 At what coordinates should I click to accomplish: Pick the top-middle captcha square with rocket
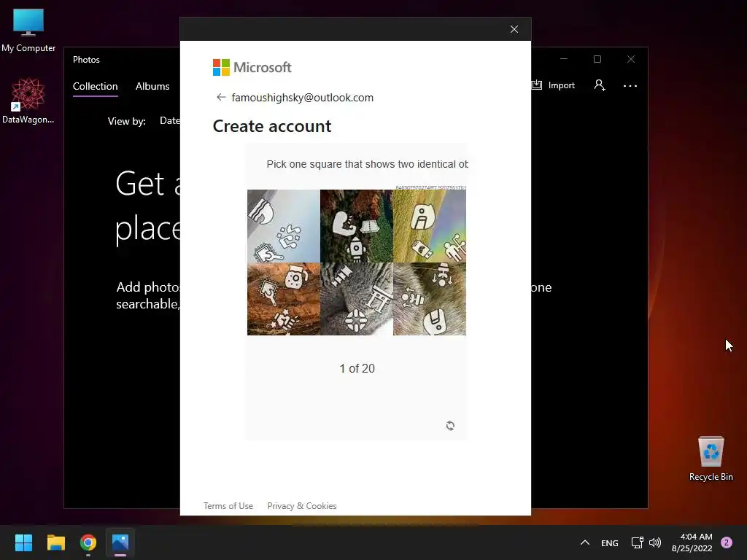[356, 226]
